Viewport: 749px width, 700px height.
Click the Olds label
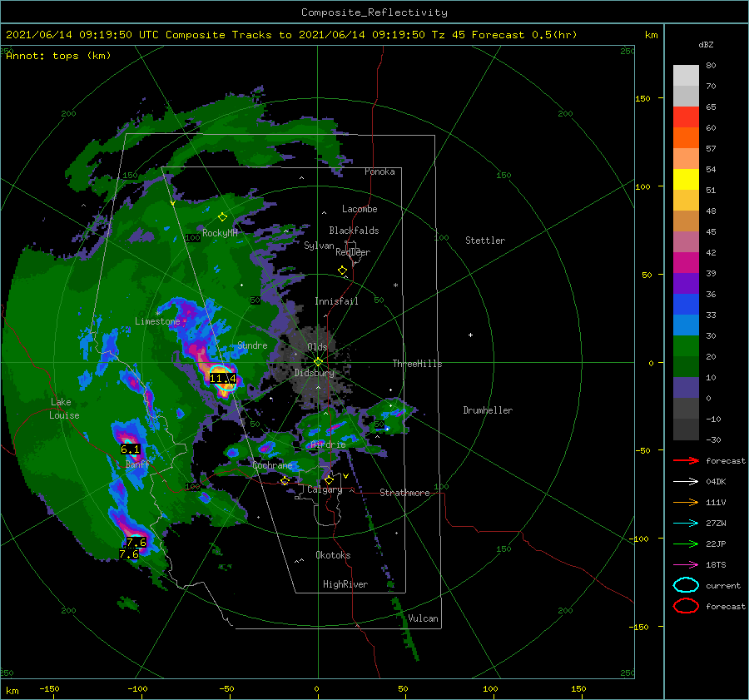[317, 347]
